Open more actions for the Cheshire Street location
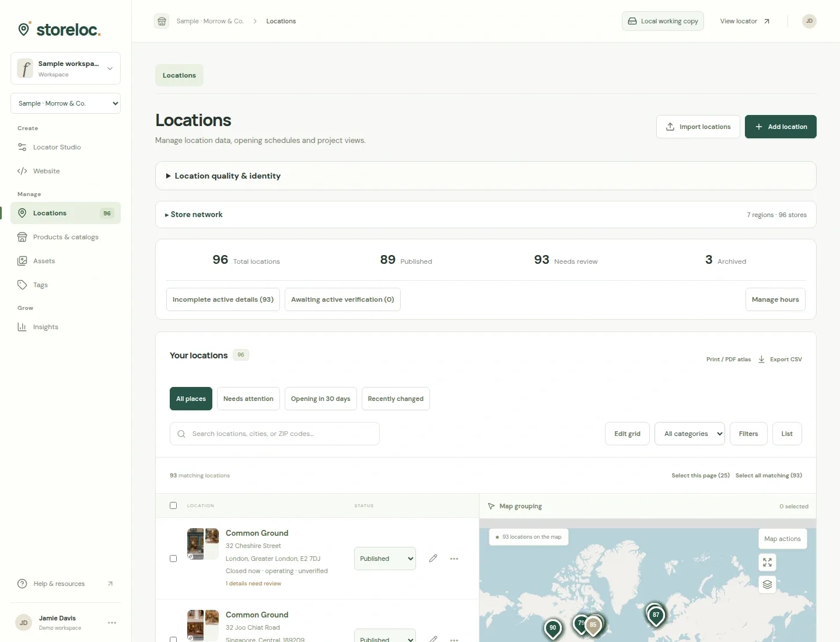This screenshot has height=642, width=840. 454,559
